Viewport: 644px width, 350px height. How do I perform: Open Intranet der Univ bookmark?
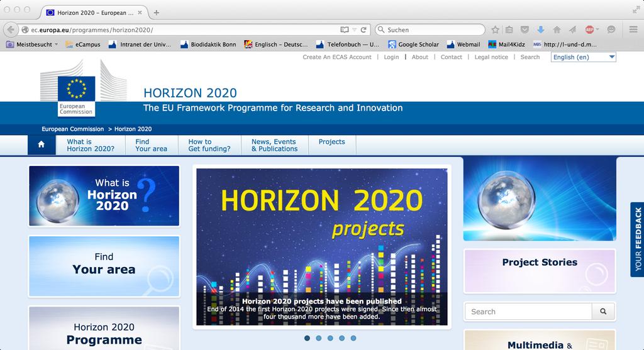pos(140,45)
